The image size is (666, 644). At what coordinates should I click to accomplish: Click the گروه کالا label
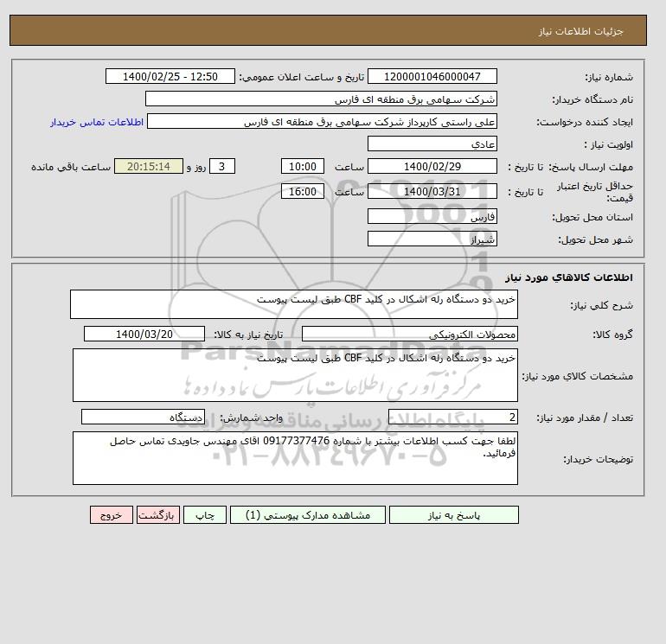613,335
